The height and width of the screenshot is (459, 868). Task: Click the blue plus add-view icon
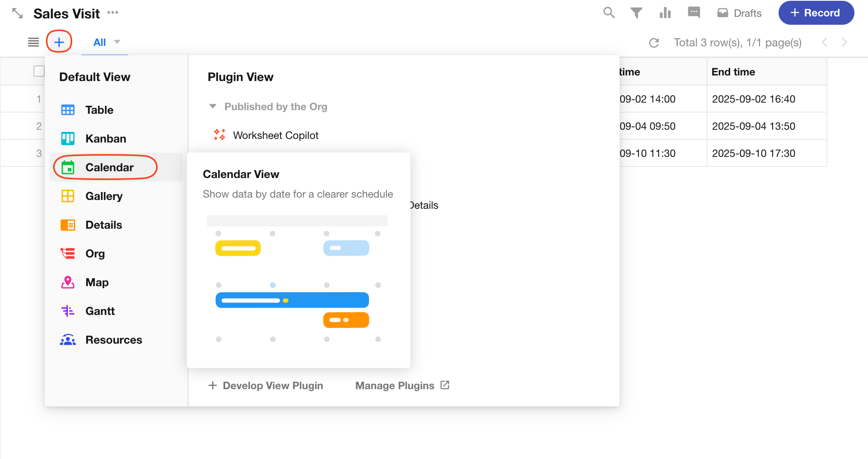click(59, 42)
